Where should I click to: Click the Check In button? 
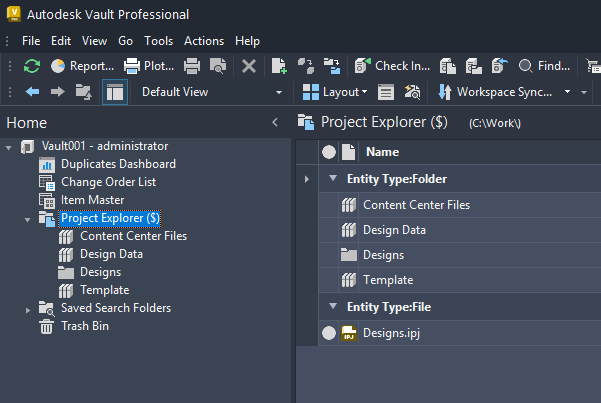click(x=392, y=66)
